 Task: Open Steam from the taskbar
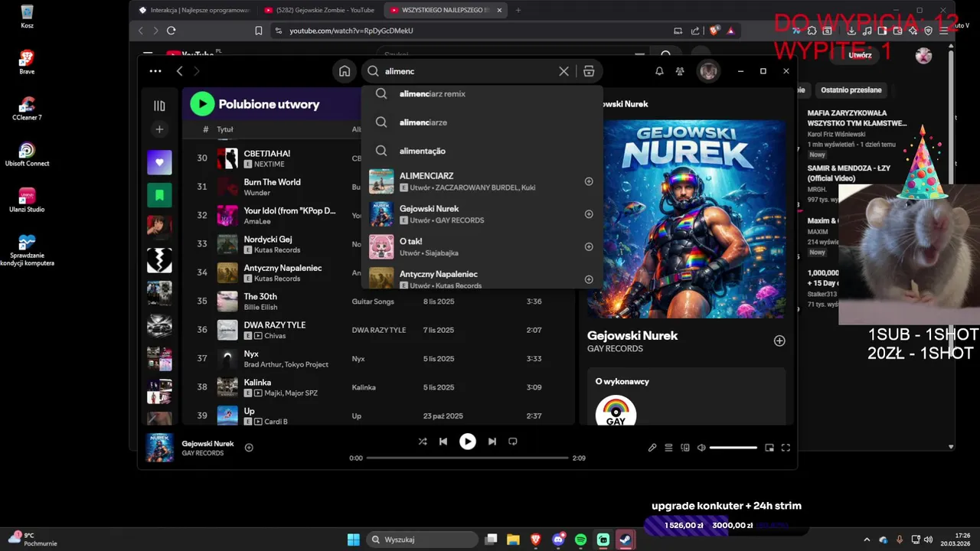(x=626, y=540)
